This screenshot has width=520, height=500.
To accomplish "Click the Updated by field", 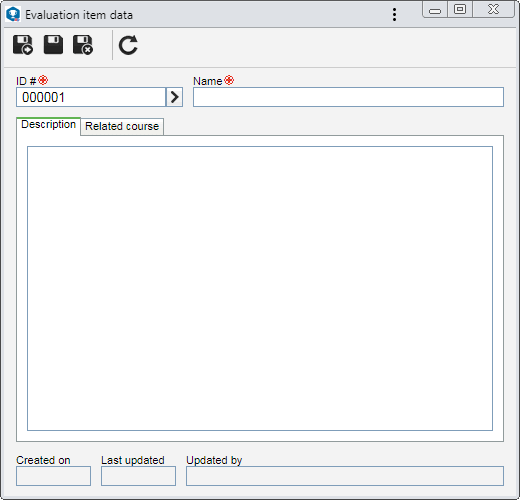I will [345, 476].
